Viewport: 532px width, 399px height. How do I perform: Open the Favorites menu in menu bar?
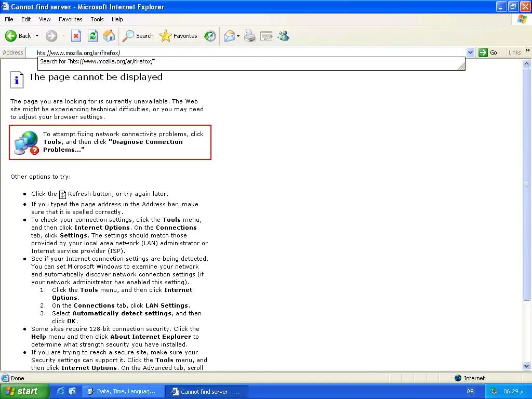(x=71, y=19)
